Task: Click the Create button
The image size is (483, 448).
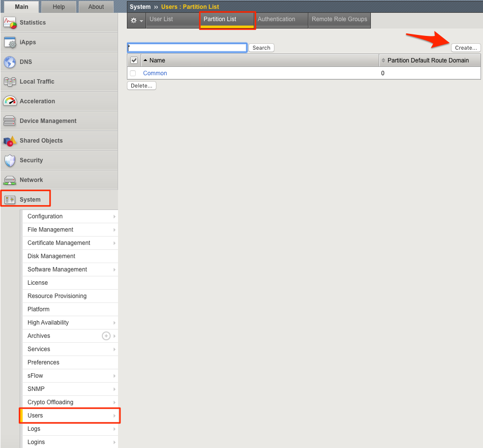Action: coord(465,48)
